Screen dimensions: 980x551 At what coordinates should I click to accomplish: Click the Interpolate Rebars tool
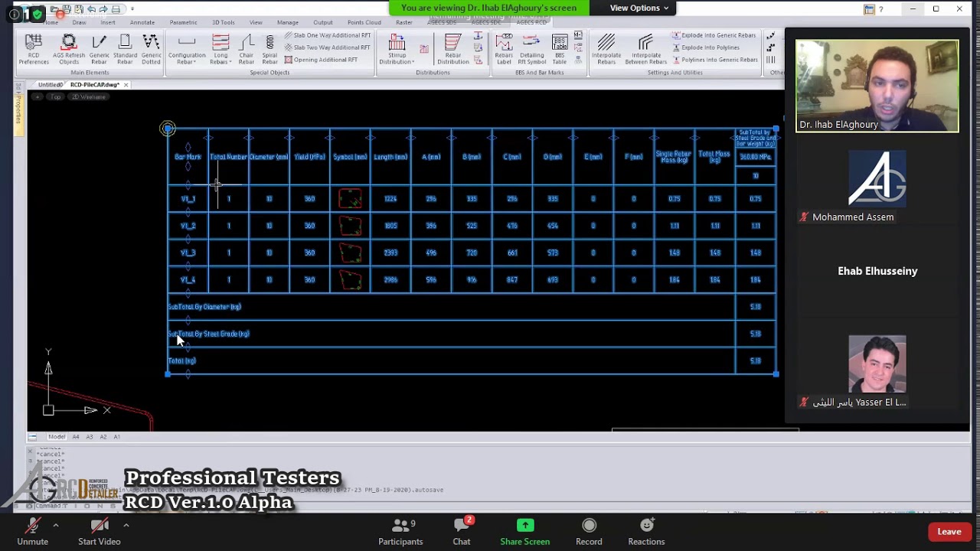point(606,50)
